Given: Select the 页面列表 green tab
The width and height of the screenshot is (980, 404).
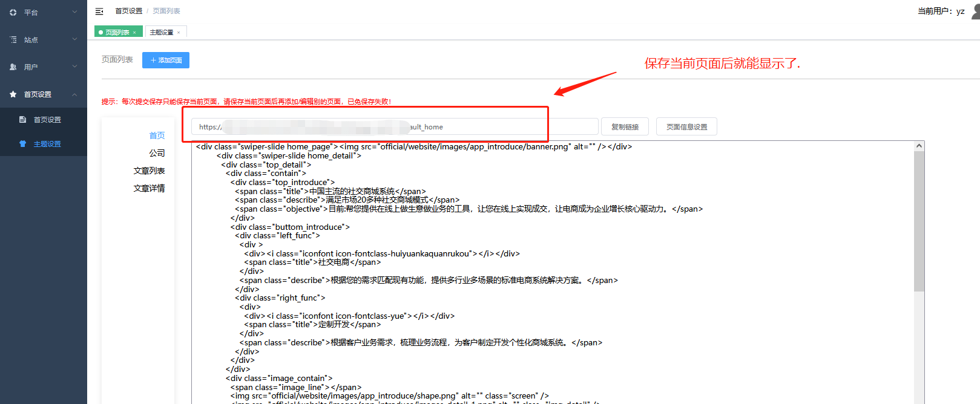Looking at the screenshot, I should pyautogui.click(x=117, y=33).
